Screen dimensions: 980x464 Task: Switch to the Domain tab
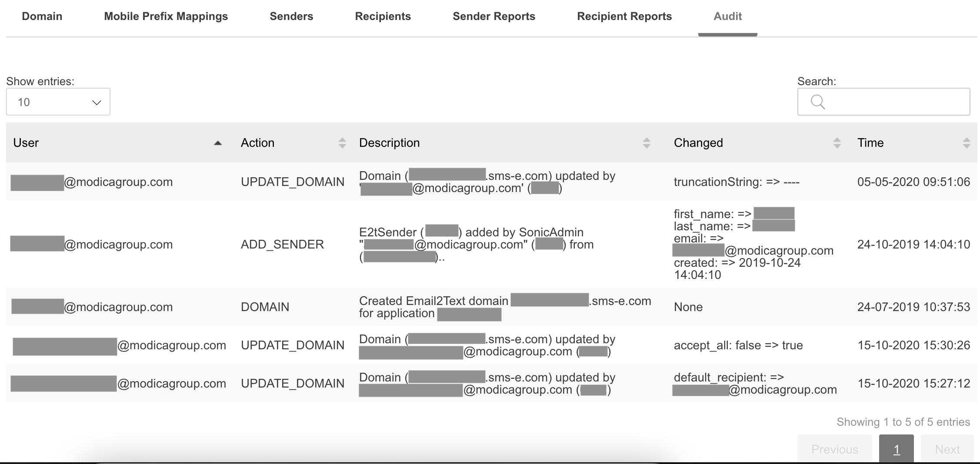pyautogui.click(x=42, y=17)
